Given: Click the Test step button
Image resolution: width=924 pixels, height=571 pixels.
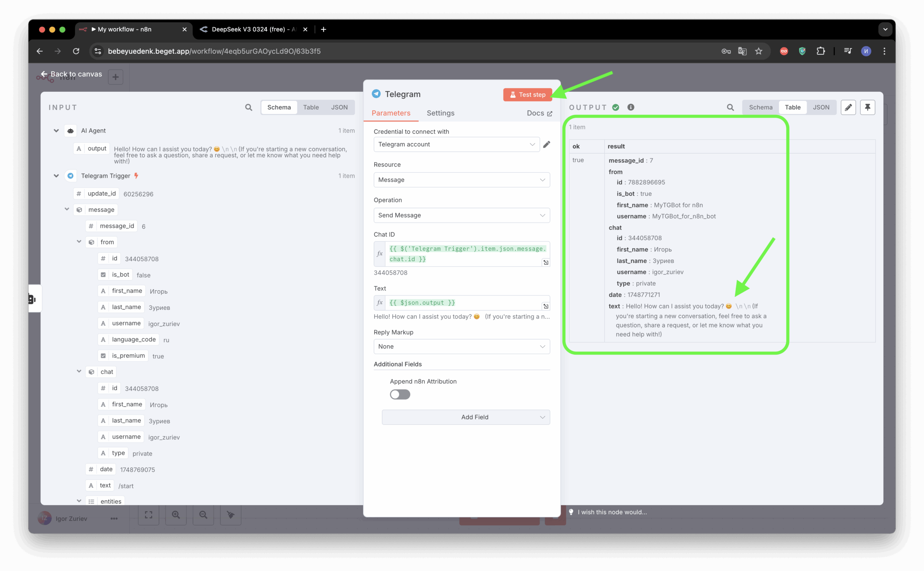Looking at the screenshot, I should (x=527, y=95).
